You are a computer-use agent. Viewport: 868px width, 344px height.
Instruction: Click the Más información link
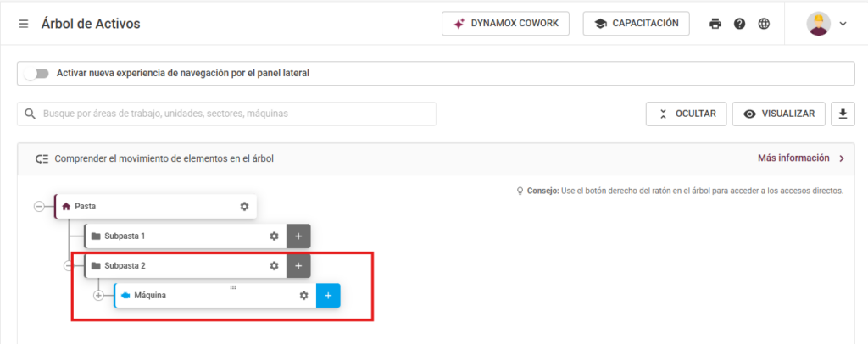point(800,158)
